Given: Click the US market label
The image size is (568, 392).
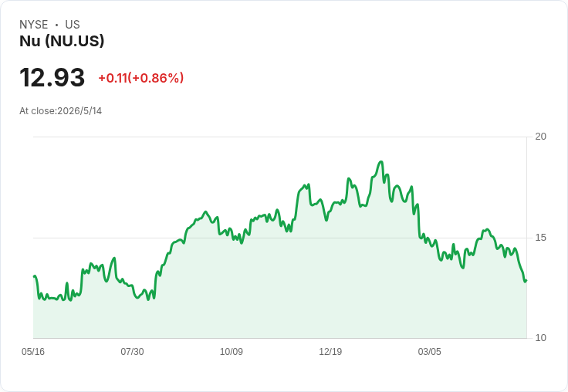Looking at the screenshot, I should tap(73, 25).
